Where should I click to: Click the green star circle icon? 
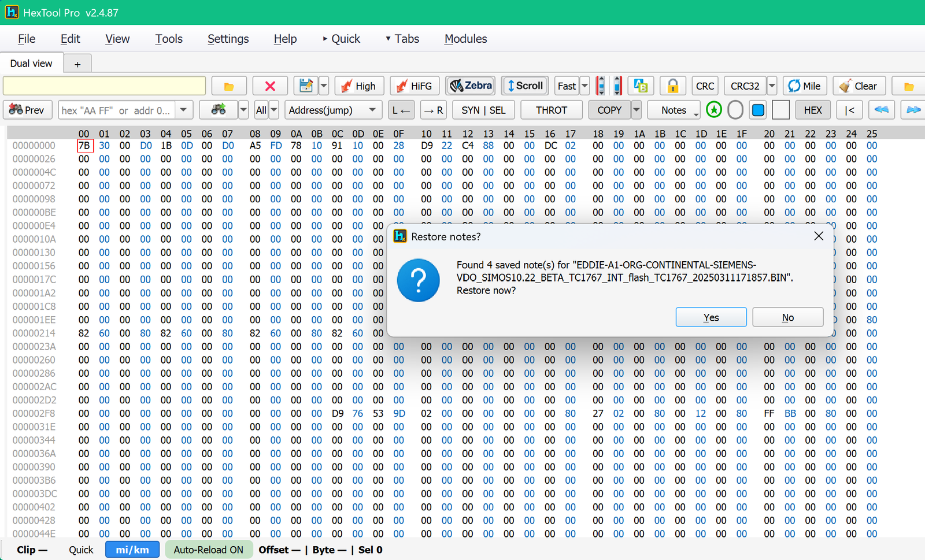(x=714, y=110)
